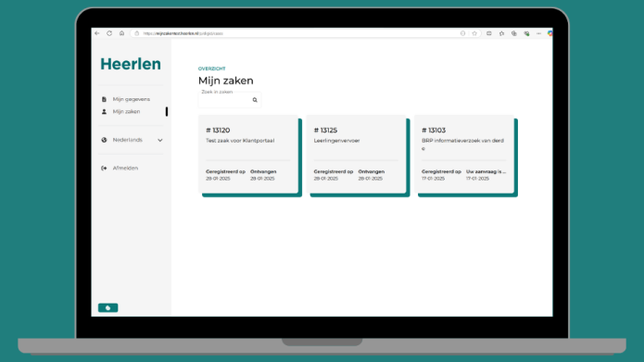Reload the page with refresh icon
The height and width of the screenshot is (362, 644).
[109, 33]
